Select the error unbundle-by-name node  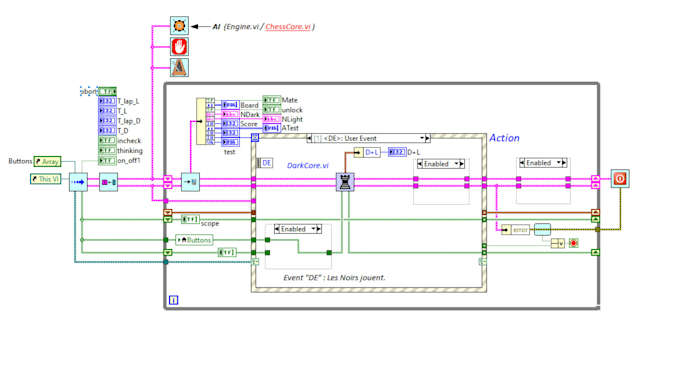[515, 230]
